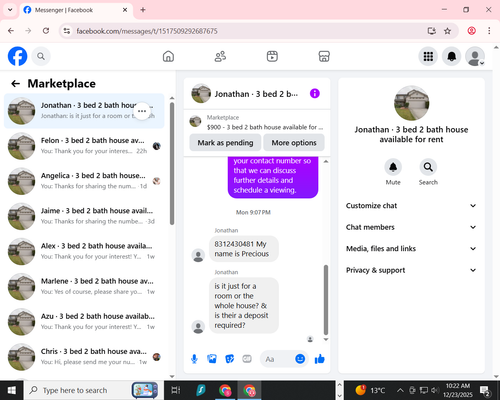Open the Facebook search magnifier
The height and width of the screenshot is (400, 500).
coord(41,56)
